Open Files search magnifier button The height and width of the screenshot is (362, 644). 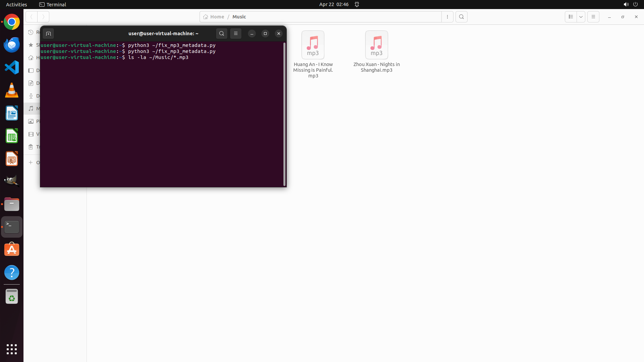462,17
